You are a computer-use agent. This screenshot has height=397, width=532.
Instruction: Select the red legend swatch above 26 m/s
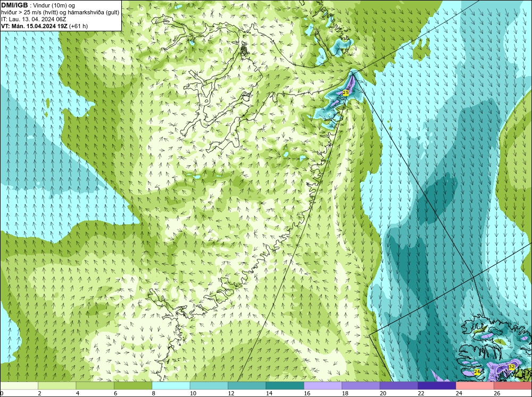click(x=513, y=385)
